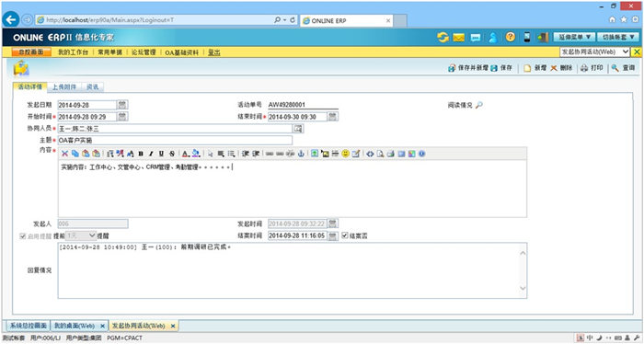Switch to the 上传附件 tab
The image size is (644, 344).
[x=64, y=86]
